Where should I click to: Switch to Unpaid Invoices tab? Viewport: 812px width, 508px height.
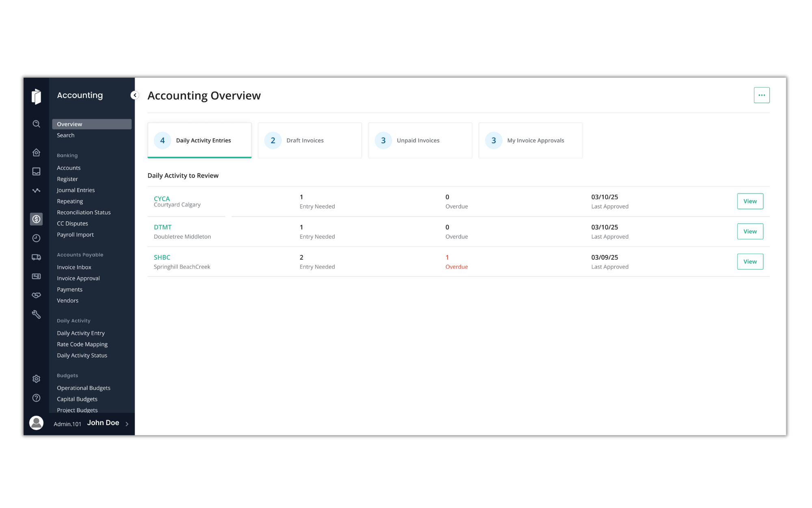pyautogui.click(x=420, y=140)
